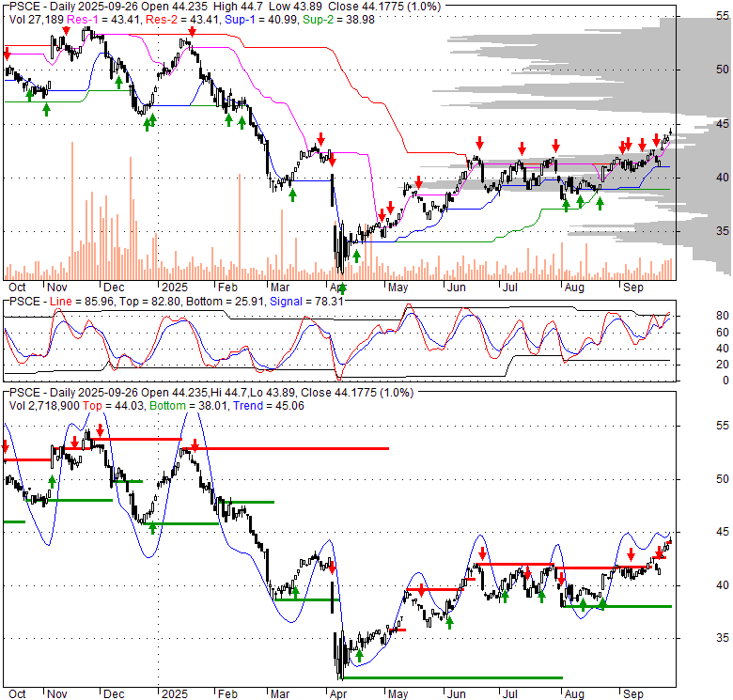Select the Signal = 78.31 label
Image resolution: width=733 pixels, height=700 pixels.
tap(306, 302)
